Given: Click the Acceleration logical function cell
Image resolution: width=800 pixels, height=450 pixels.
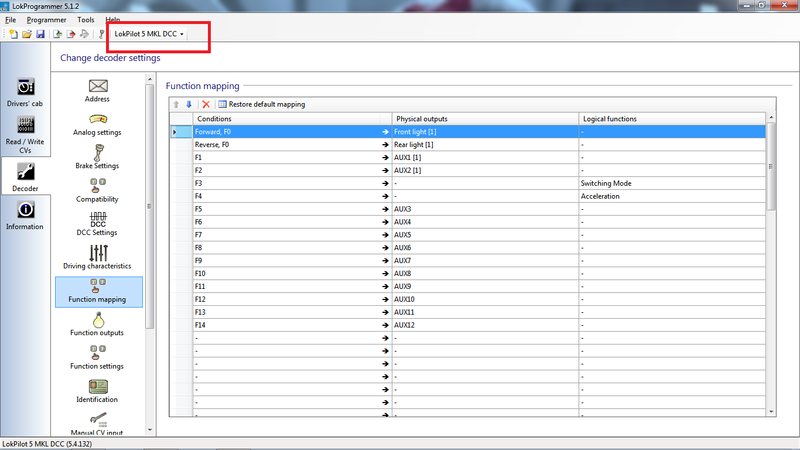Looking at the screenshot, I should pos(672,196).
